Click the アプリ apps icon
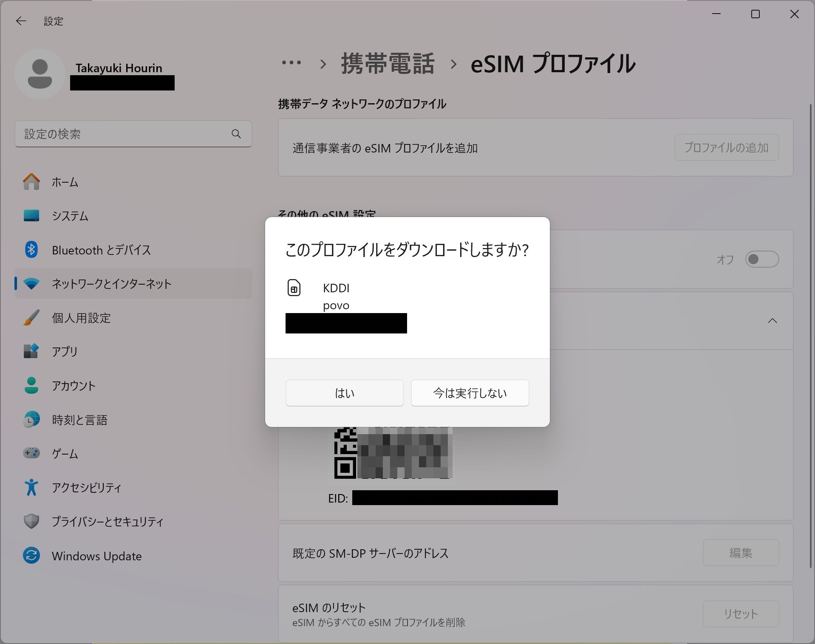Viewport: 815px width, 644px height. tap(31, 351)
